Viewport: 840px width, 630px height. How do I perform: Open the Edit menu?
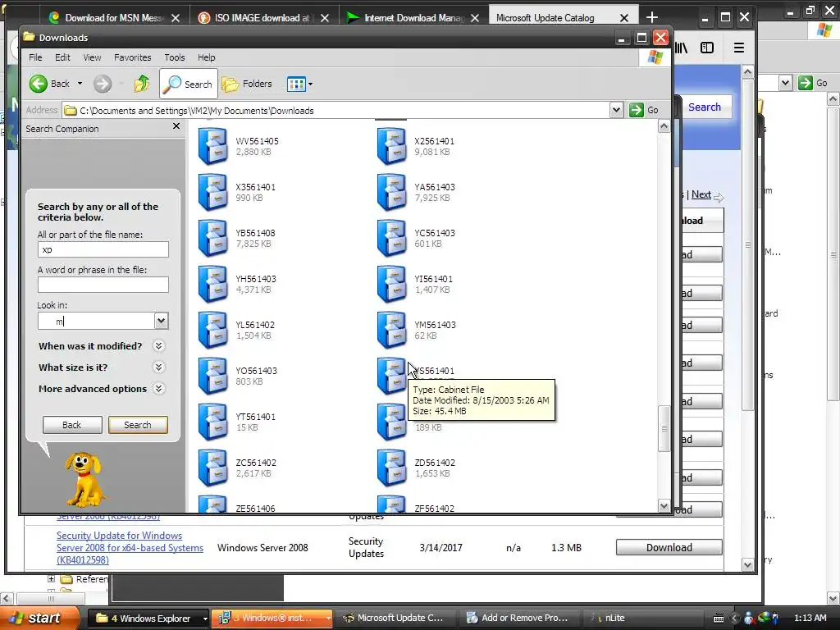(x=62, y=57)
